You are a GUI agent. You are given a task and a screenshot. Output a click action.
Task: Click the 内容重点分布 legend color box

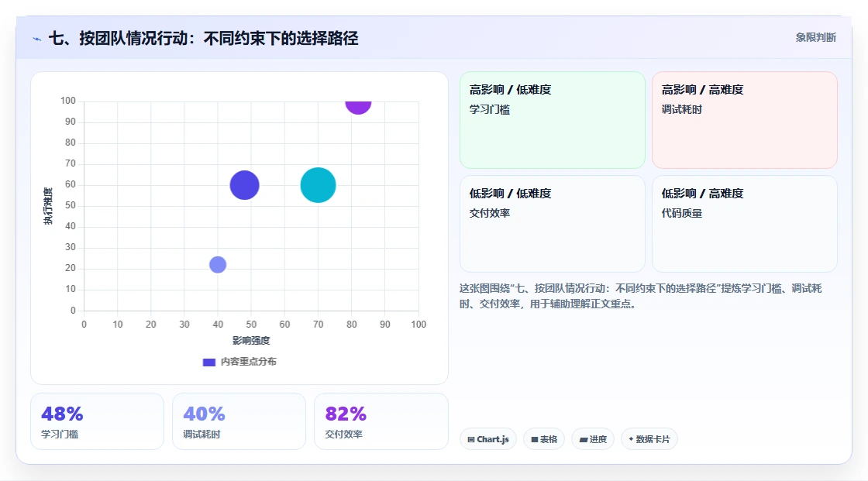pos(208,362)
